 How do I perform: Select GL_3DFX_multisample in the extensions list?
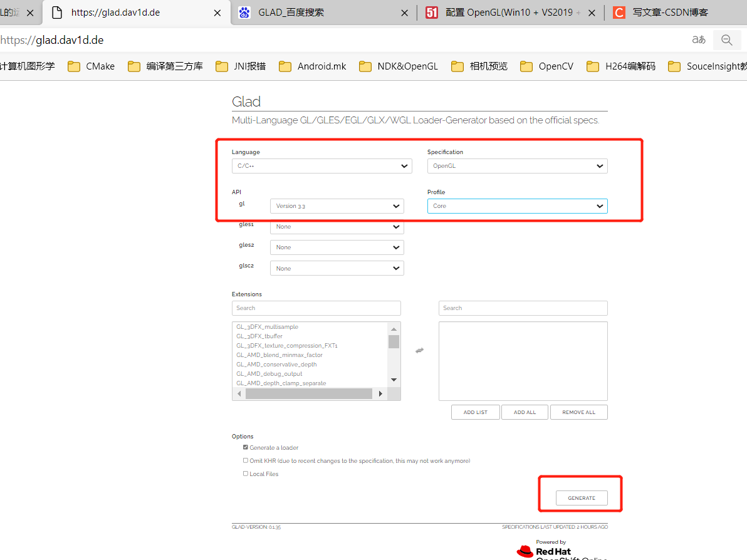pyautogui.click(x=267, y=327)
